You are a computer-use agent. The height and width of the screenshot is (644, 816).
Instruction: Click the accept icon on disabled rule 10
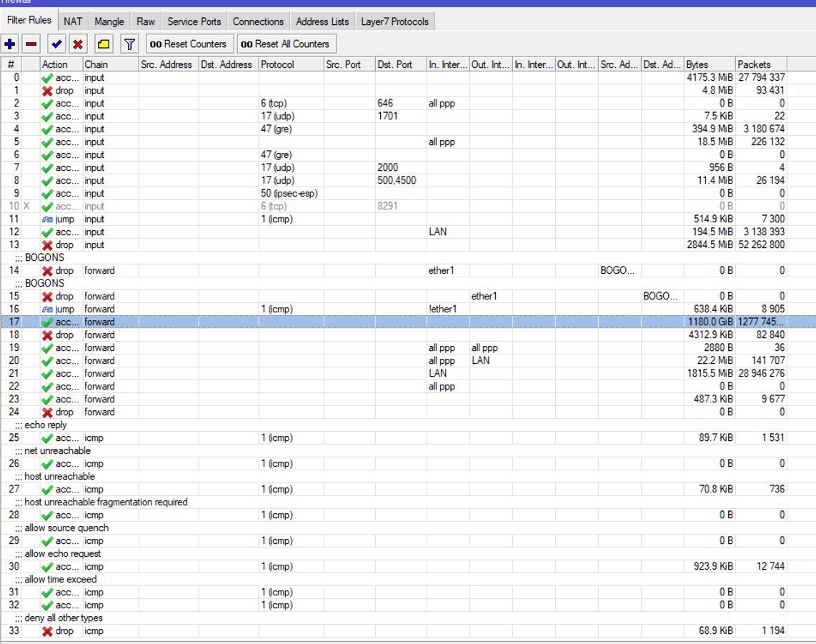47,207
